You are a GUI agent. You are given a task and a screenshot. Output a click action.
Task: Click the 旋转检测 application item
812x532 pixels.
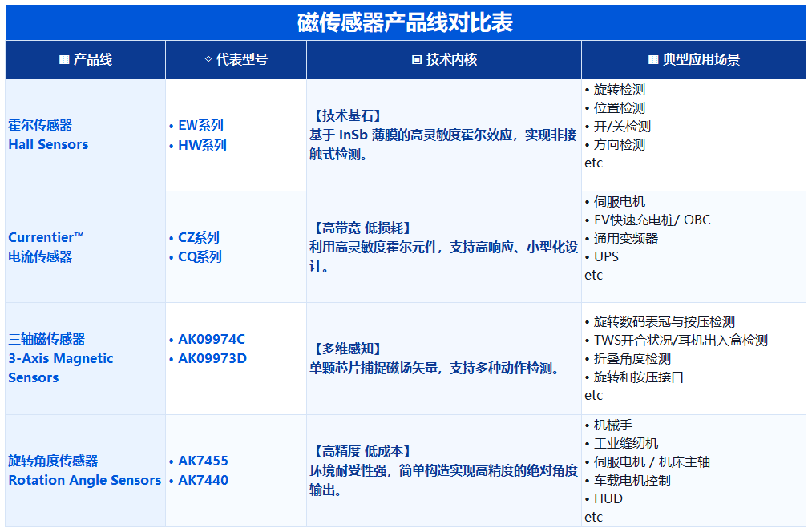coord(620,90)
